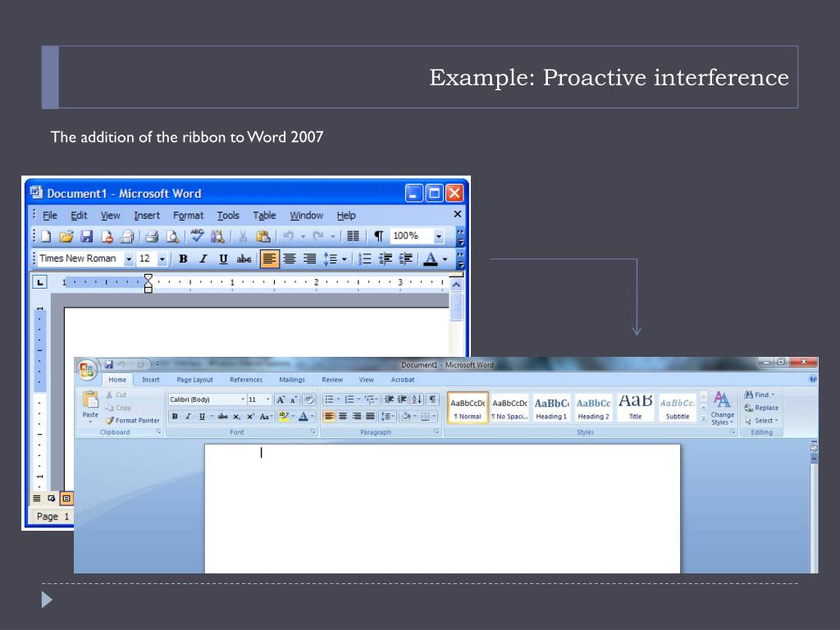Click Clear Formatting icon in Word 2007 ribbon
Image resolution: width=840 pixels, height=630 pixels.
pyautogui.click(x=308, y=399)
